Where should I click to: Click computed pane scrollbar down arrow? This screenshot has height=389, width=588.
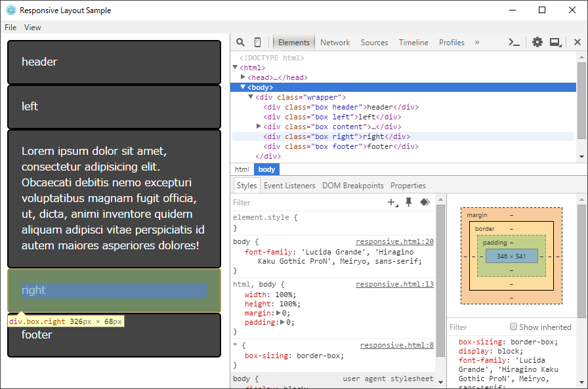click(x=581, y=382)
